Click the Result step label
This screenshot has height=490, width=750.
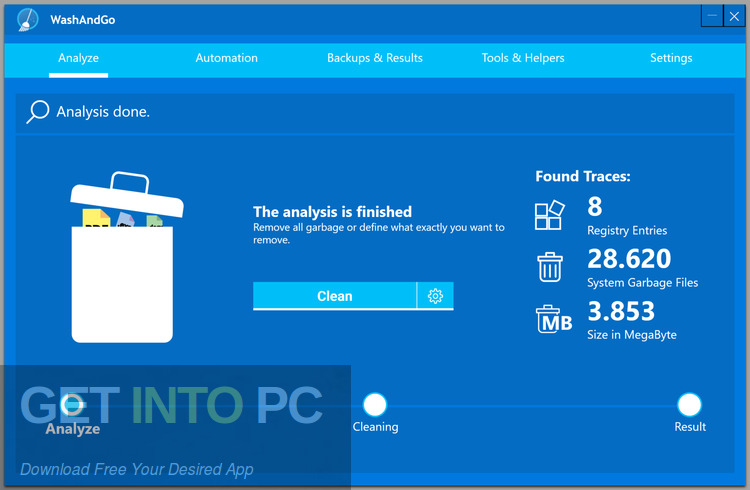coord(690,427)
